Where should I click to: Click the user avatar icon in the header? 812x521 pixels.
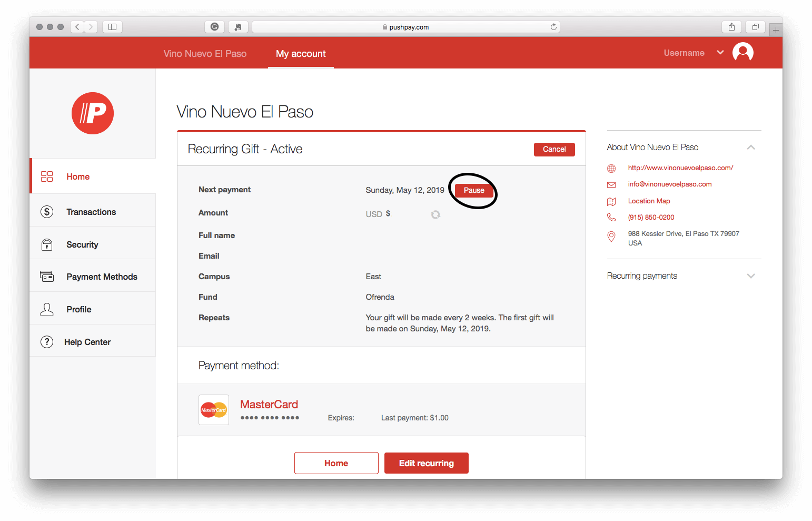pyautogui.click(x=743, y=53)
